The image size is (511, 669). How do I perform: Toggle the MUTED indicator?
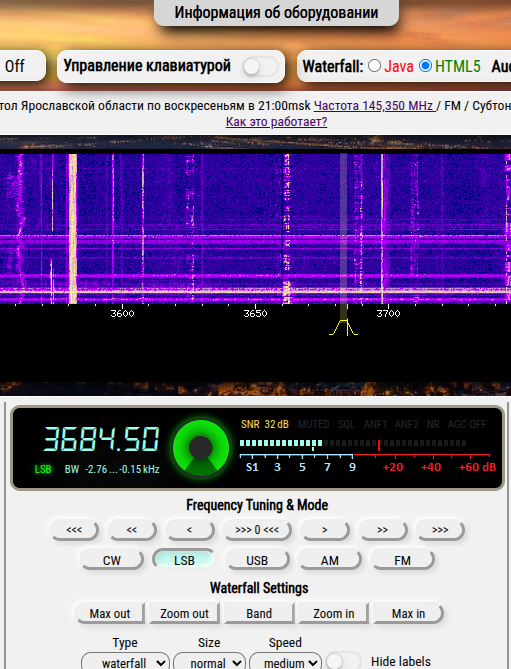[x=314, y=424]
